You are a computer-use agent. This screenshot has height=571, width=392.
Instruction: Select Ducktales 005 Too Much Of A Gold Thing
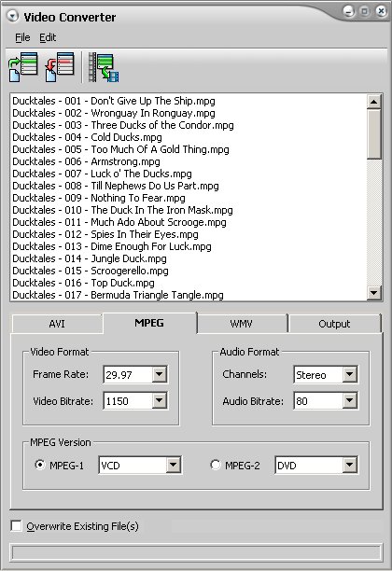pyautogui.click(x=120, y=149)
